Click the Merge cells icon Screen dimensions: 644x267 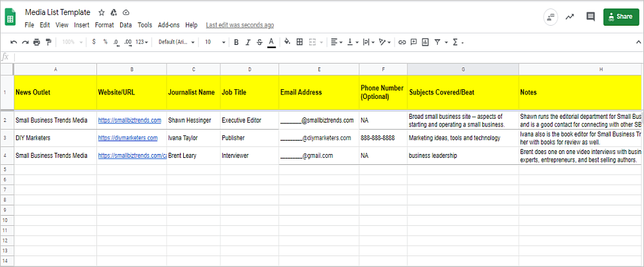coord(312,42)
